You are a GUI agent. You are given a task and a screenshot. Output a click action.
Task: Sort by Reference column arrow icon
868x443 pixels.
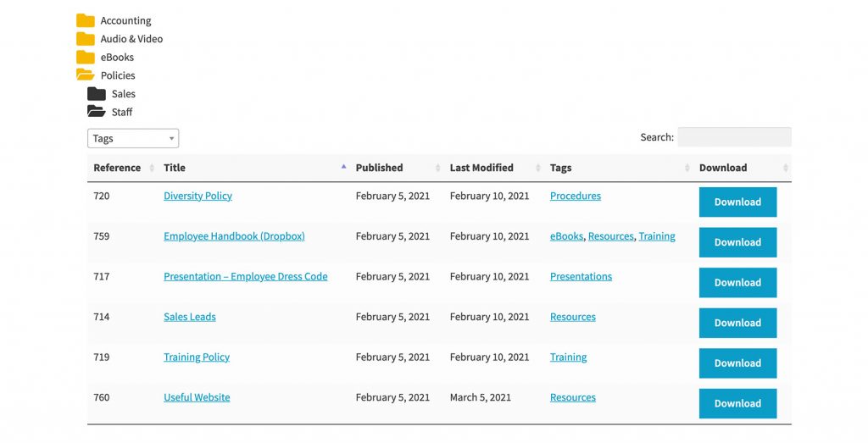[152, 168]
